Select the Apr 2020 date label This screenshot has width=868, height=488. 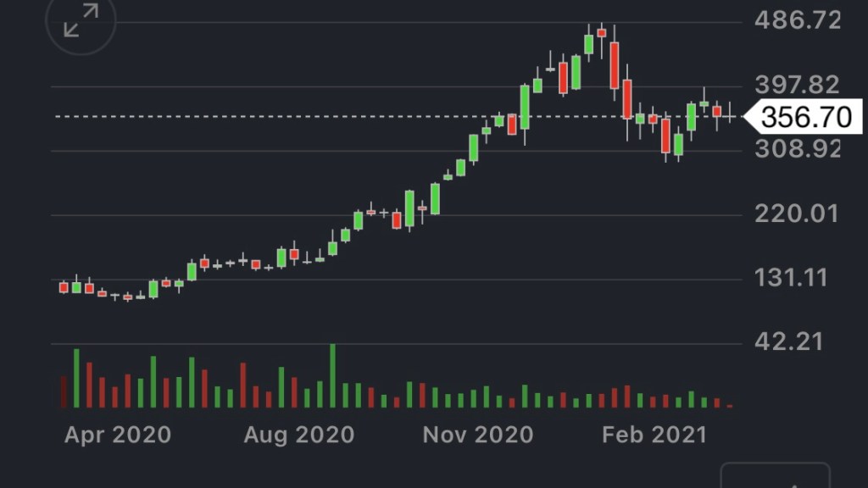pos(118,435)
